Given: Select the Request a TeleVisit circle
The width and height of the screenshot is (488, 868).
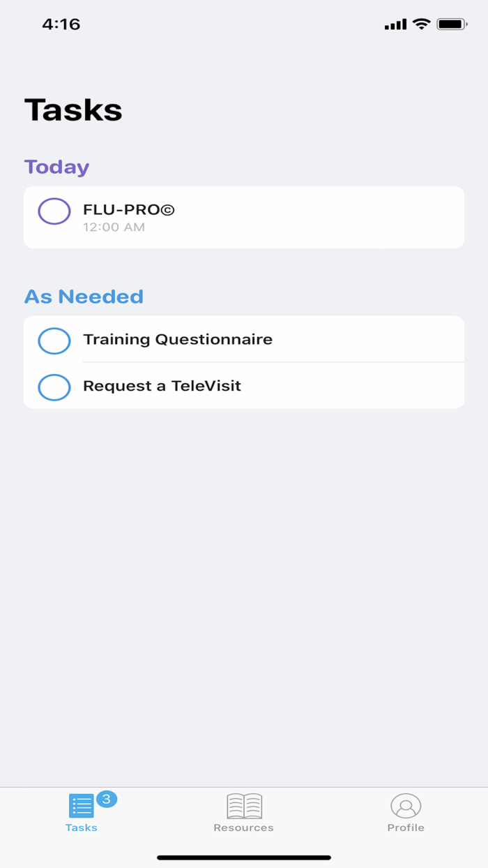Looking at the screenshot, I should click(x=54, y=387).
